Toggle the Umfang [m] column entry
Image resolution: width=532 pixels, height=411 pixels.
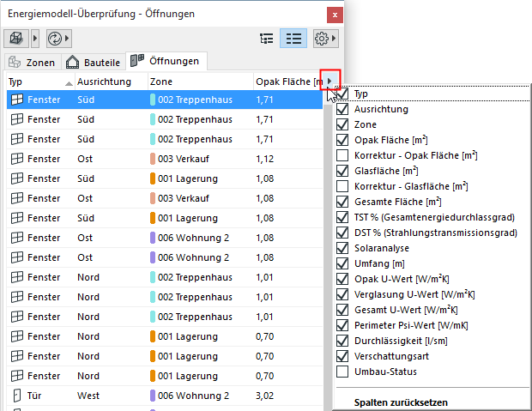[x=431, y=263]
